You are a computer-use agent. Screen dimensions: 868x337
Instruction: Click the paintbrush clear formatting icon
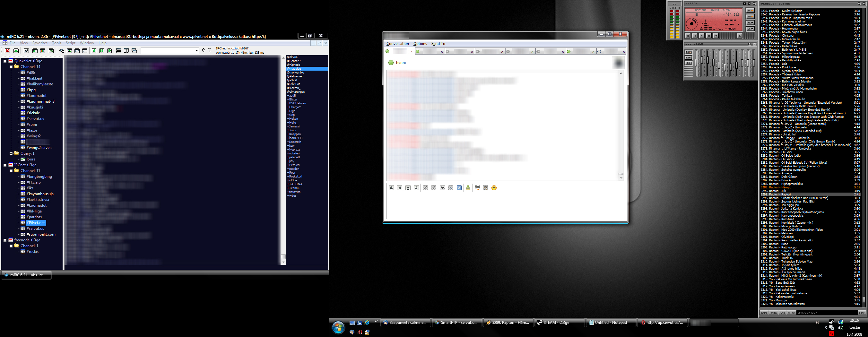tap(468, 188)
